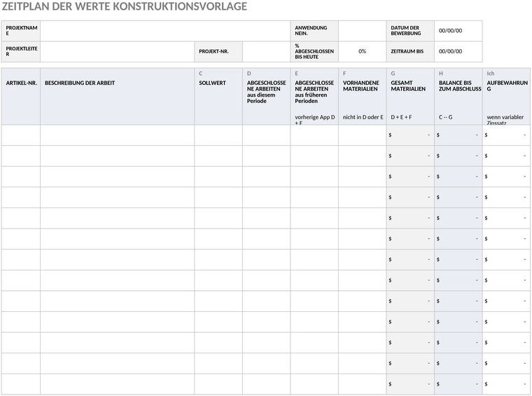Select the PROJEKT-NR. label
The image size is (532, 396).
click(x=213, y=52)
